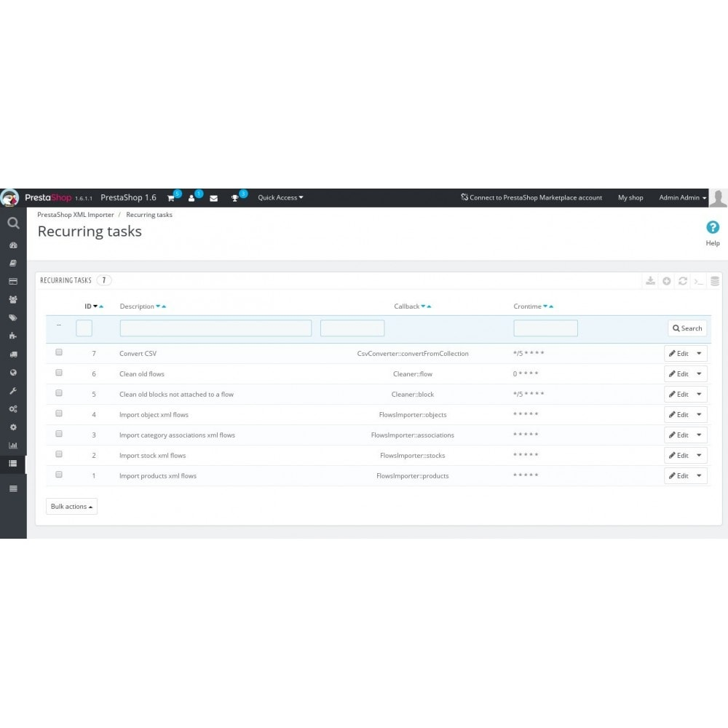The height and width of the screenshot is (728, 728).
Task: Click the admin avatar picture
Action: (719, 198)
